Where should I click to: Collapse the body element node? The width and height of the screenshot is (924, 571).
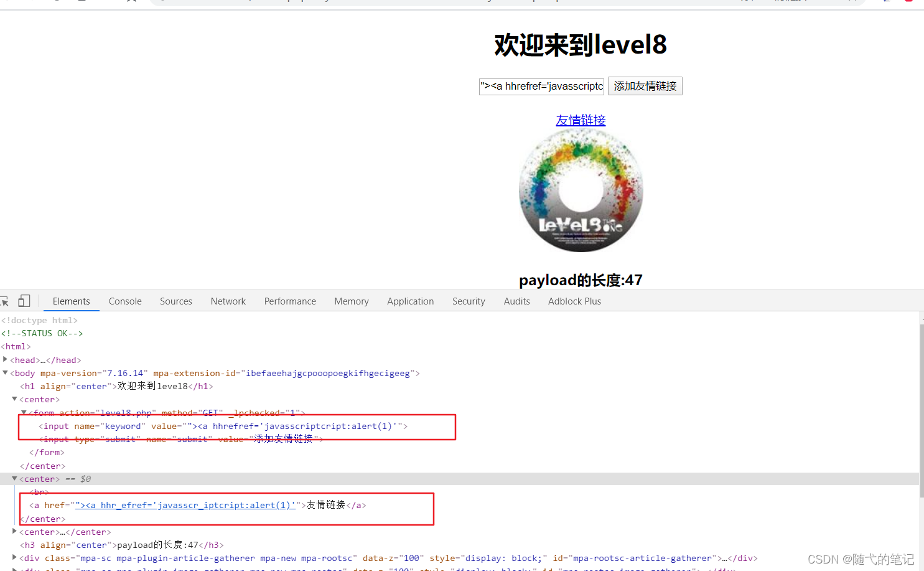(x=5, y=372)
